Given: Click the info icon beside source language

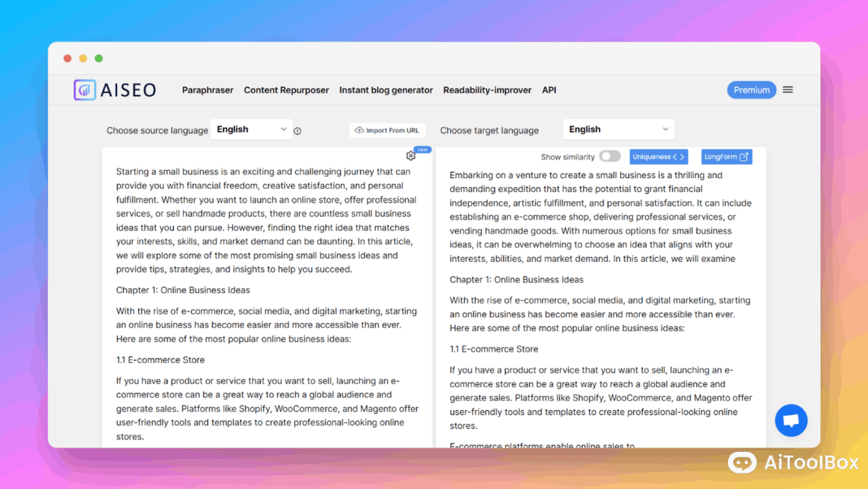Looking at the screenshot, I should (298, 131).
